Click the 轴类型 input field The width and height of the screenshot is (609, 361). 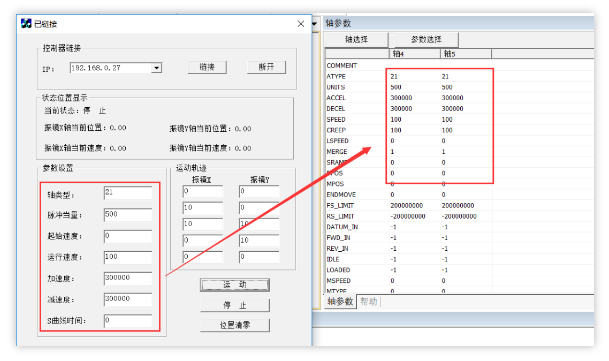tap(128, 193)
